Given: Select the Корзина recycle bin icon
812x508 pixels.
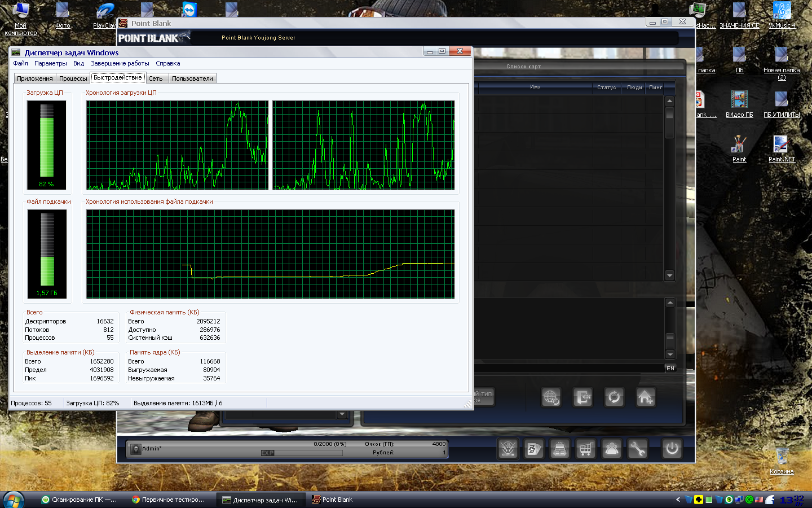Looking at the screenshot, I should 782,461.
